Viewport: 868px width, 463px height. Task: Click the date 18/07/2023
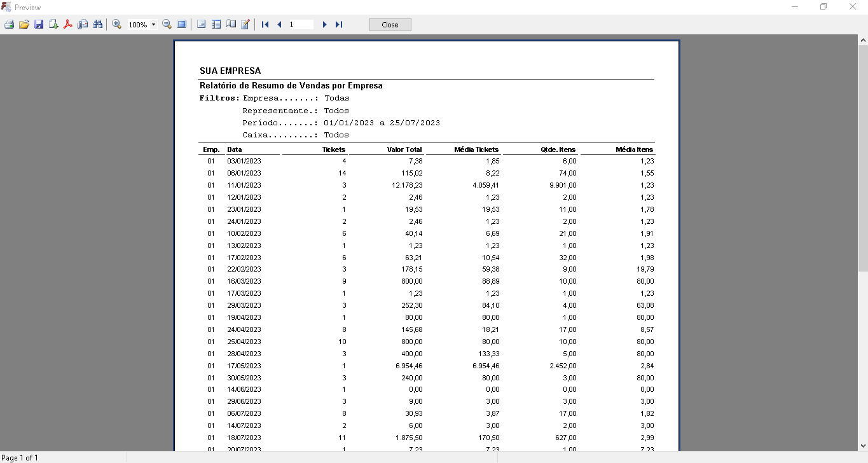pyautogui.click(x=244, y=438)
